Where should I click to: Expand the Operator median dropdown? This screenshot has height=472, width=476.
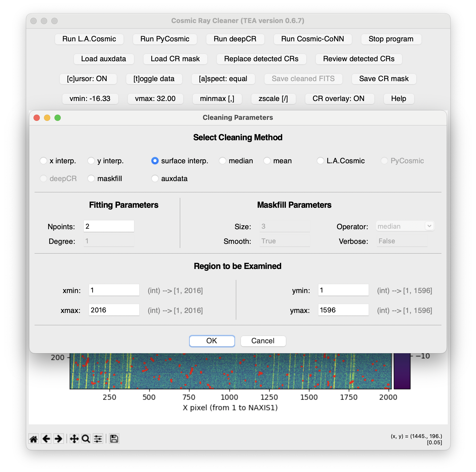point(429,226)
